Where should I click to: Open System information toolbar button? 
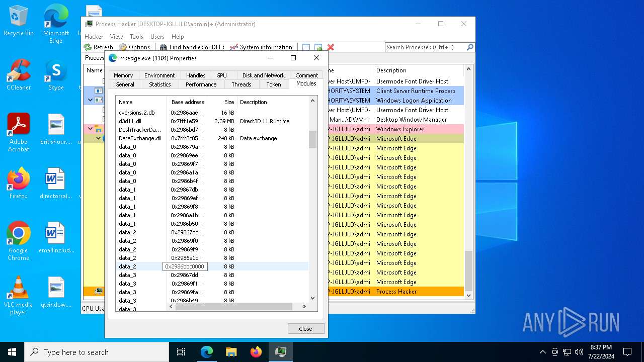[x=261, y=47]
